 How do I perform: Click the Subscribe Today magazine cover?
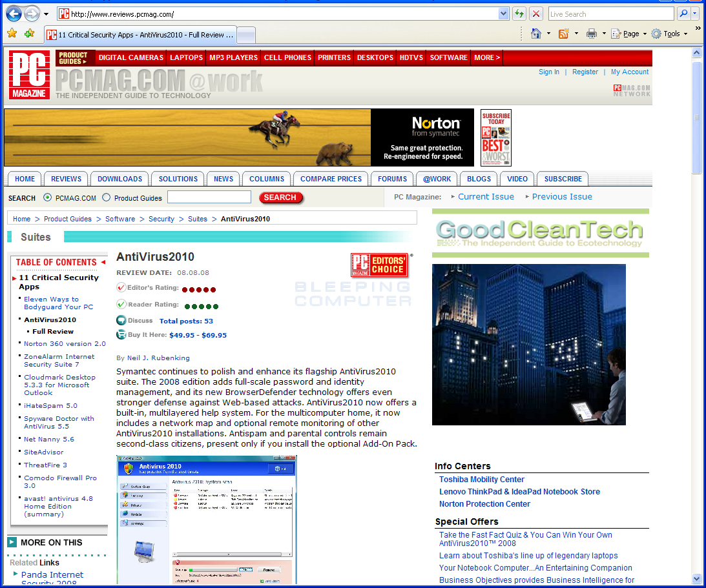(495, 137)
